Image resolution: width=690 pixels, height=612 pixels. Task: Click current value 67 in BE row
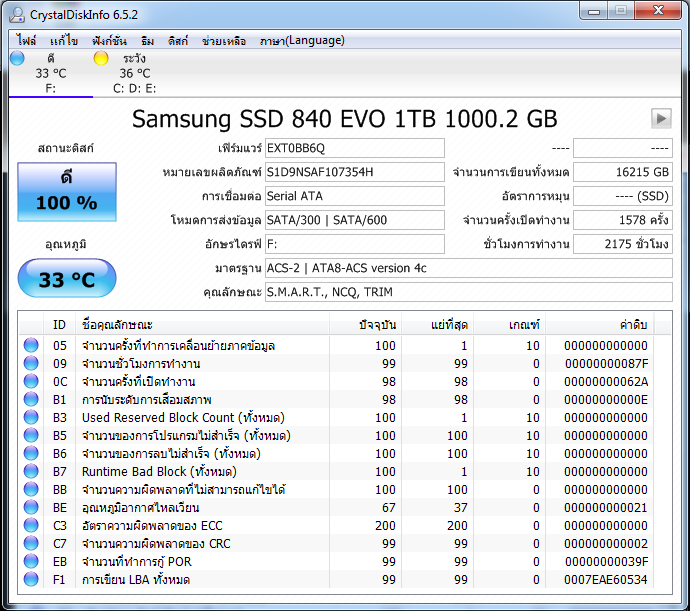(x=389, y=508)
